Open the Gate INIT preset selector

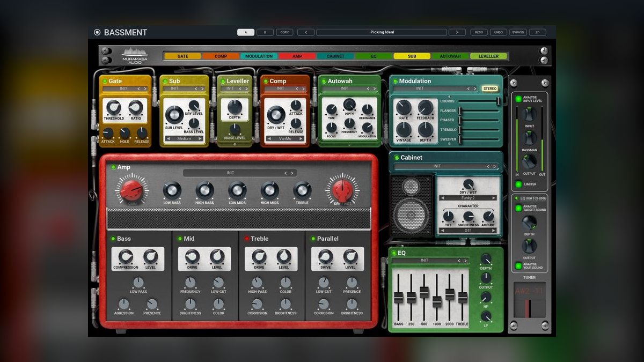(x=125, y=88)
